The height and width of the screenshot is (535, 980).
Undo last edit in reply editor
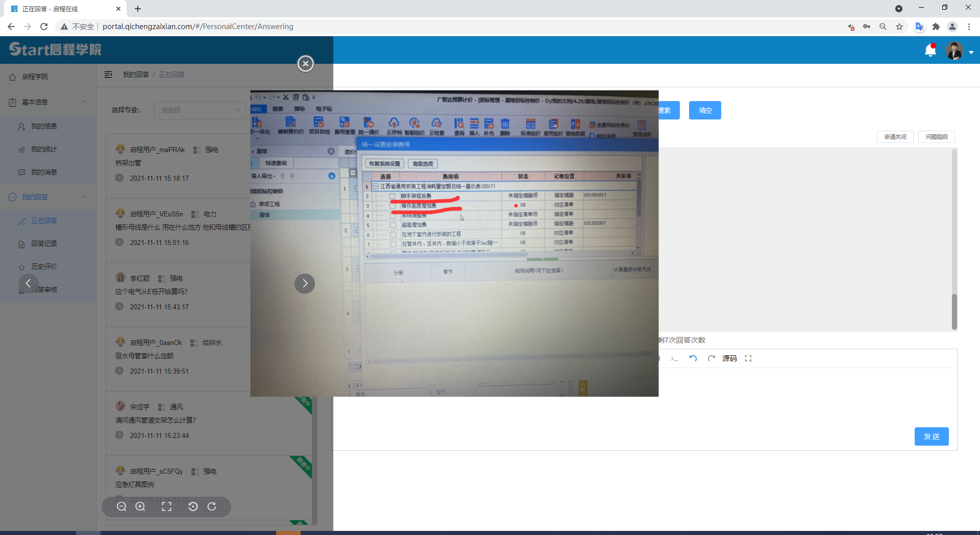(693, 358)
